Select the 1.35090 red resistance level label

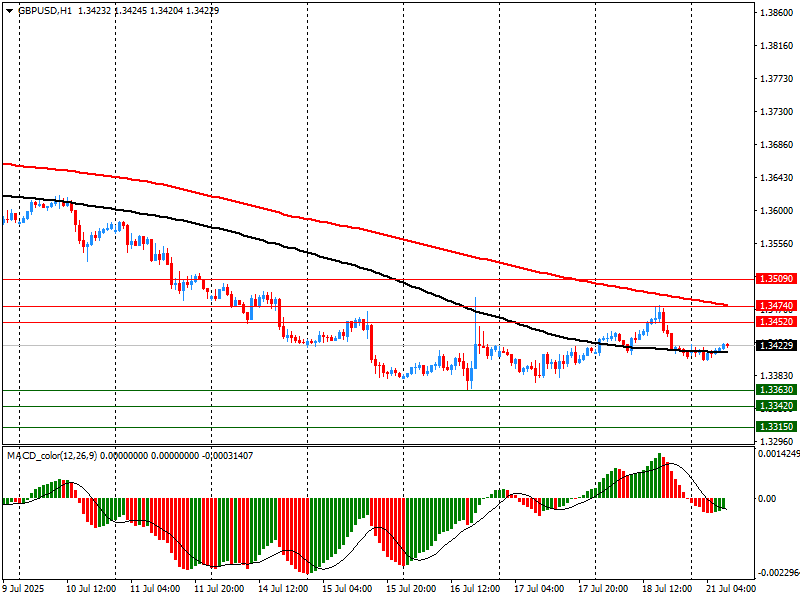pyautogui.click(x=777, y=279)
